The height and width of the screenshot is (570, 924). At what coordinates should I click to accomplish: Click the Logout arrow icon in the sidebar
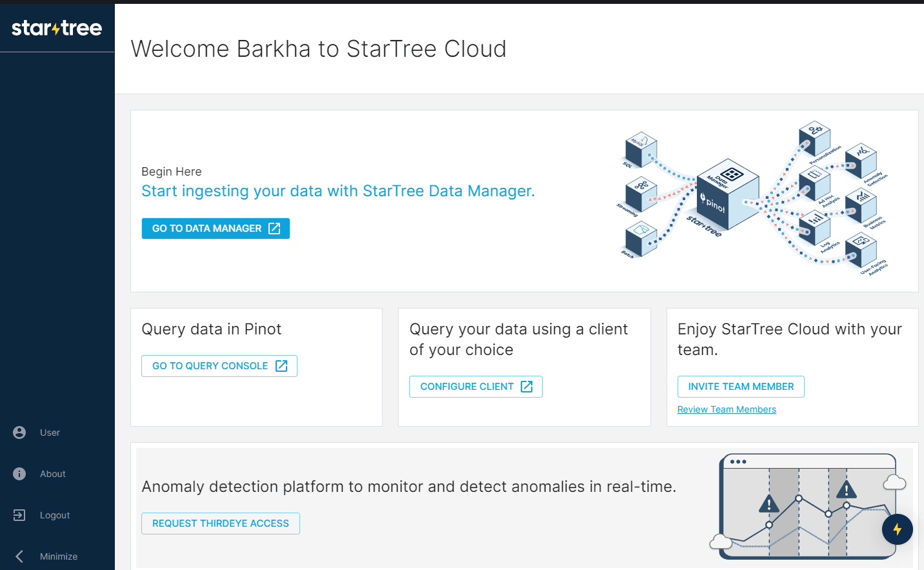coord(19,514)
